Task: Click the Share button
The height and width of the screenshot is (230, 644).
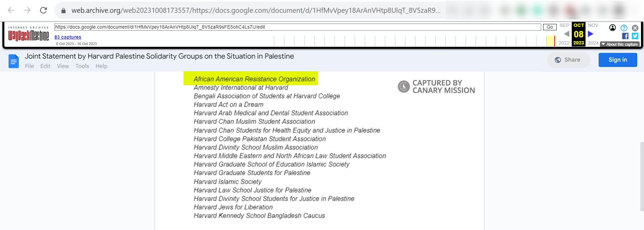Action: click(568, 60)
